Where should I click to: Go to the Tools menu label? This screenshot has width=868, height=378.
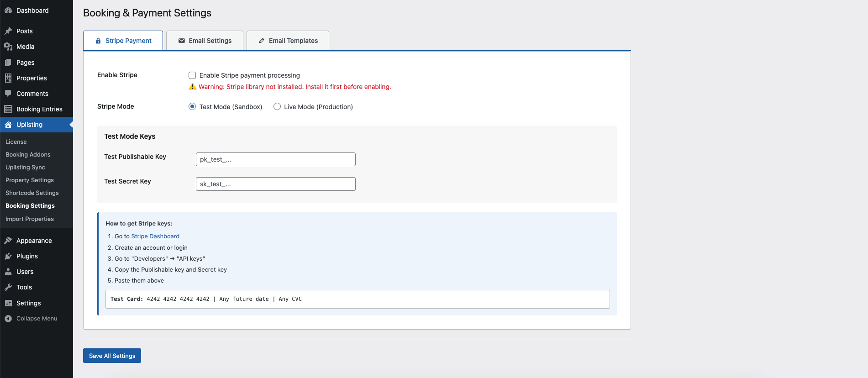click(24, 287)
